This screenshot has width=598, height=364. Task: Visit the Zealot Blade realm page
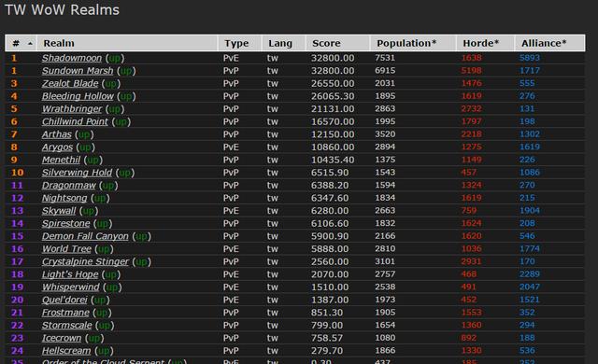(70, 83)
